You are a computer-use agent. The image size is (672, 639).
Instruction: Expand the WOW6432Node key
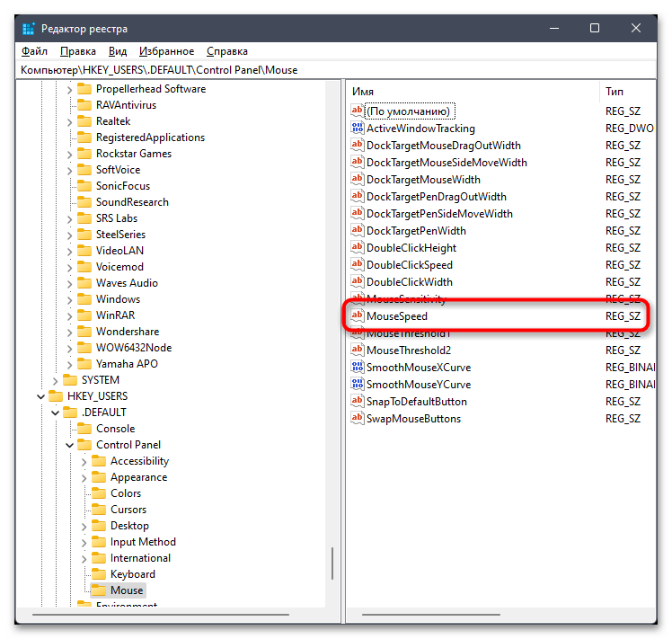(69, 348)
